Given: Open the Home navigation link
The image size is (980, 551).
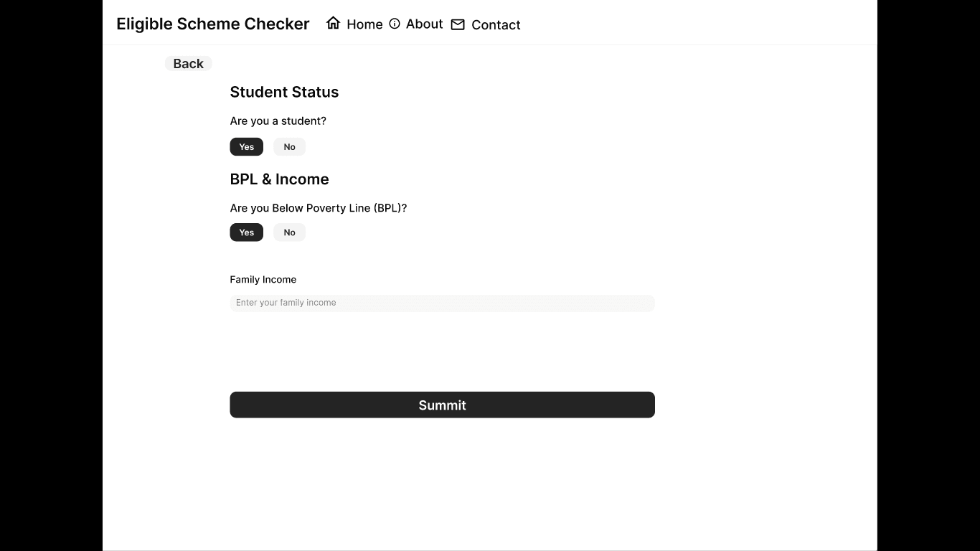Looking at the screenshot, I should (x=364, y=24).
